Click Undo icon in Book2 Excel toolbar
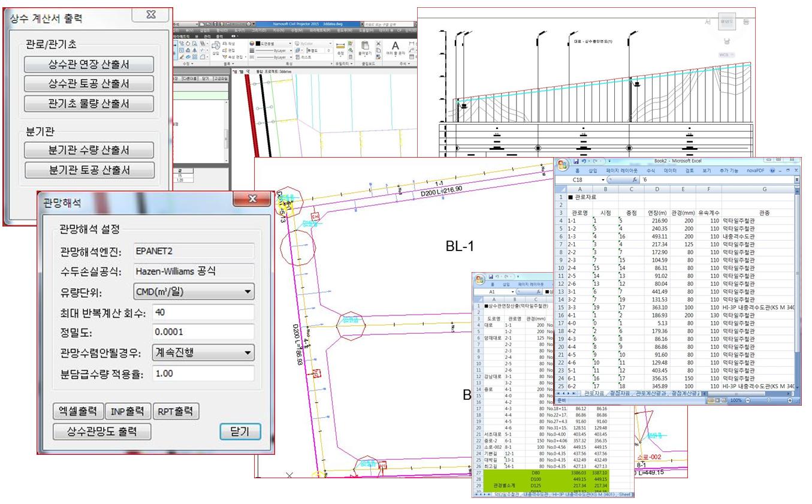The width and height of the screenshot is (812, 504). 584,161
